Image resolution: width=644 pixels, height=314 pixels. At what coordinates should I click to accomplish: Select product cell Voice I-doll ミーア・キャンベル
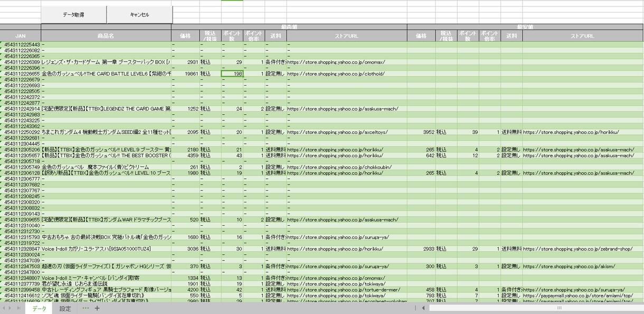tap(106, 278)
